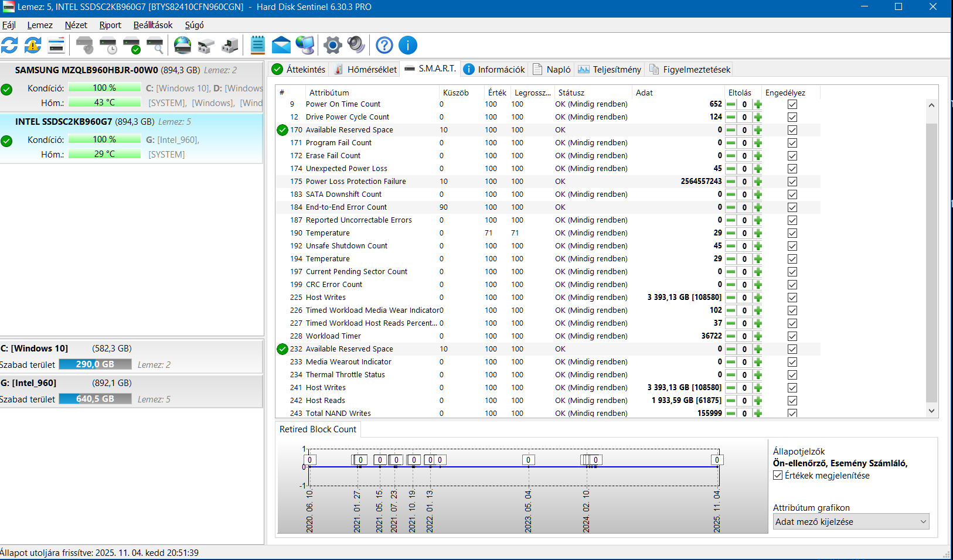Open the Nézet menu

[76, 25]
